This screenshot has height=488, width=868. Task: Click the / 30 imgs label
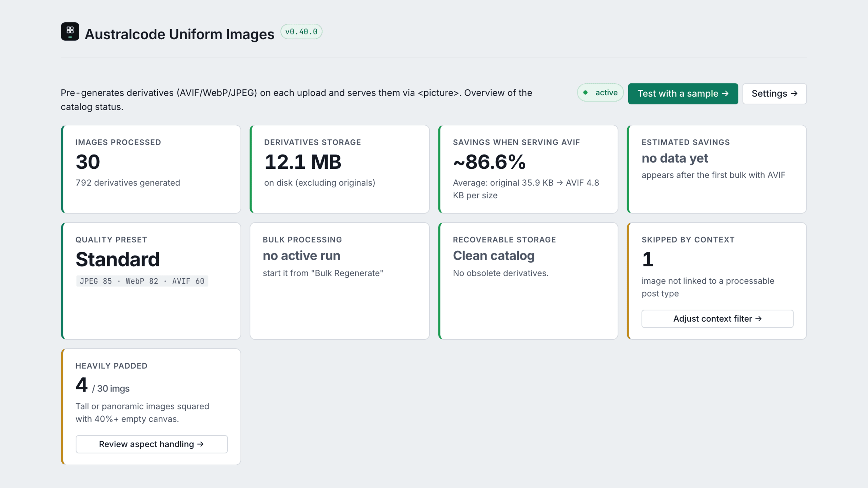point(111,388)
